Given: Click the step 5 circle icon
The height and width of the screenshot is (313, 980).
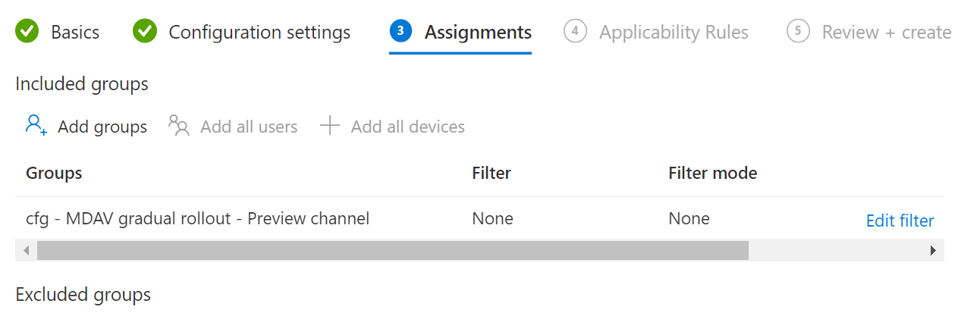Looking at the screenshot, I should pos(798,31).
